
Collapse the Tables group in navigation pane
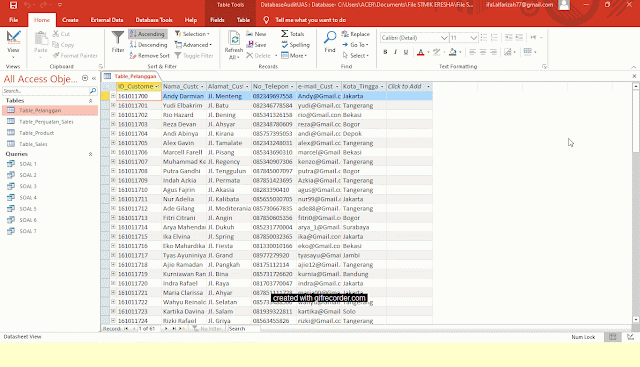90,100
